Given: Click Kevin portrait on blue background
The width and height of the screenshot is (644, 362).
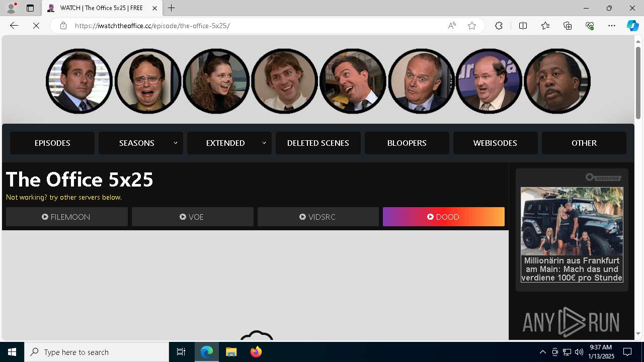Looking at the screenshot, I should tap(489, 81).
